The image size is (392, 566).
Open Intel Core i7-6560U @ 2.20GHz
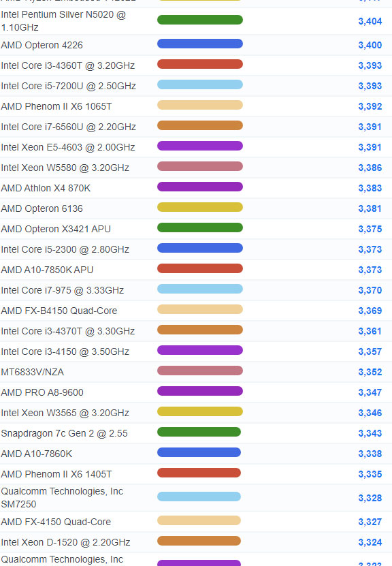(68, 127)
